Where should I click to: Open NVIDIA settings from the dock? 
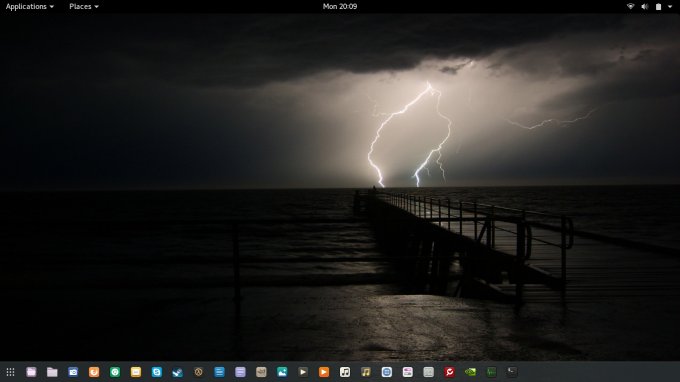pyautogui.click(x=470, y=372)
